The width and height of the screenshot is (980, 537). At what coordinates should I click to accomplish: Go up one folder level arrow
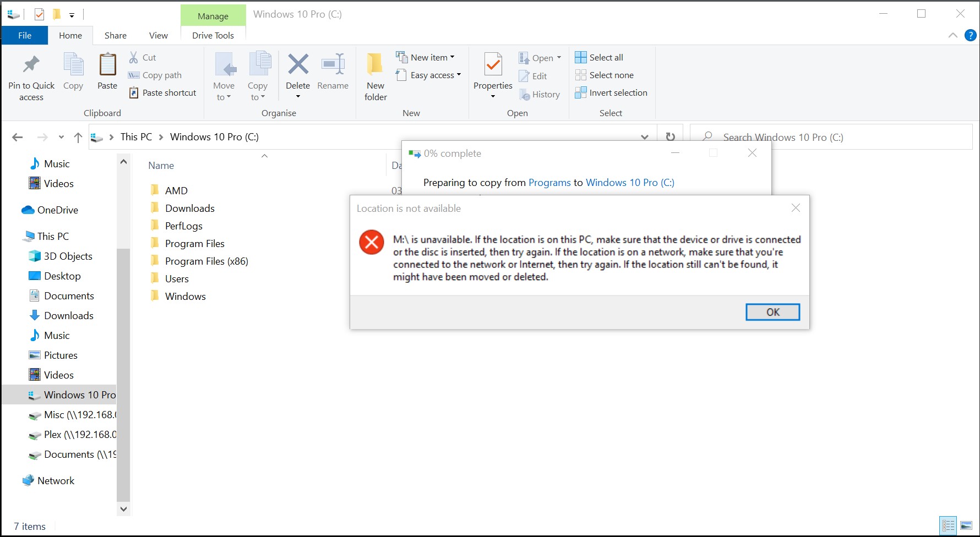pos(78,137)
